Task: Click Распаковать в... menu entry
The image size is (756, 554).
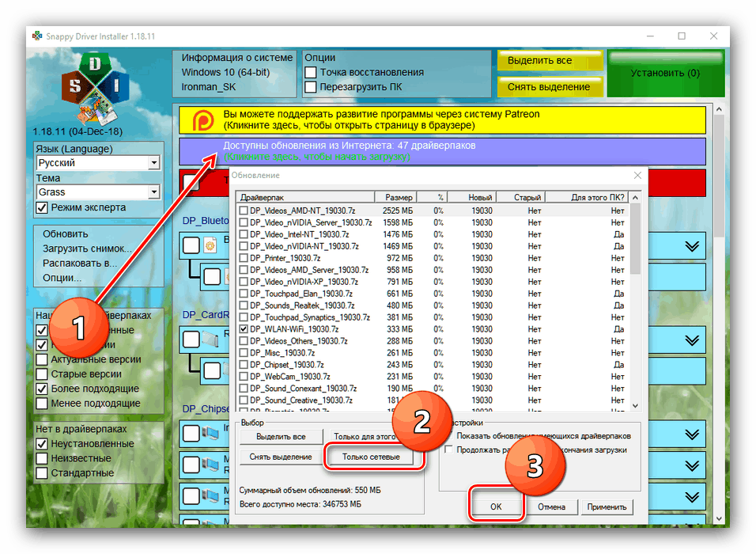Action: click(x=80, y=264)
